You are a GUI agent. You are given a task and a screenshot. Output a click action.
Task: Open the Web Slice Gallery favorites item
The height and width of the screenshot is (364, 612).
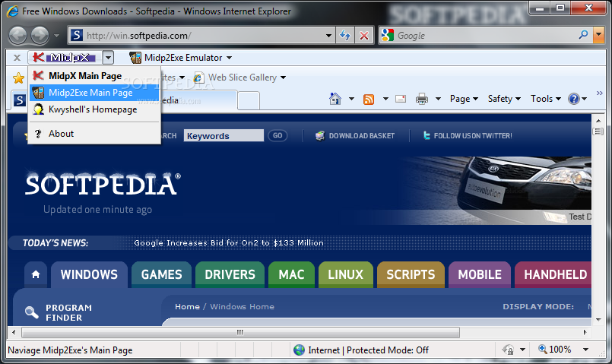pyautogui.click(x=235, y=78)
